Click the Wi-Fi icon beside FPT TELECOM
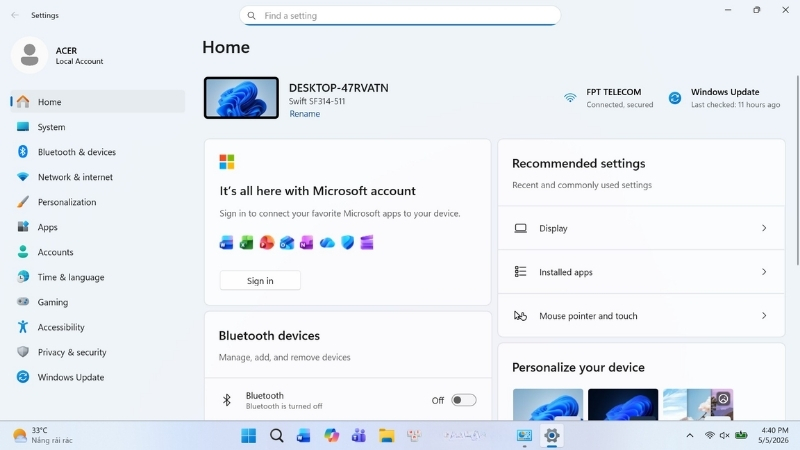This screenshot has height=450, width=800. click(570, 97)
